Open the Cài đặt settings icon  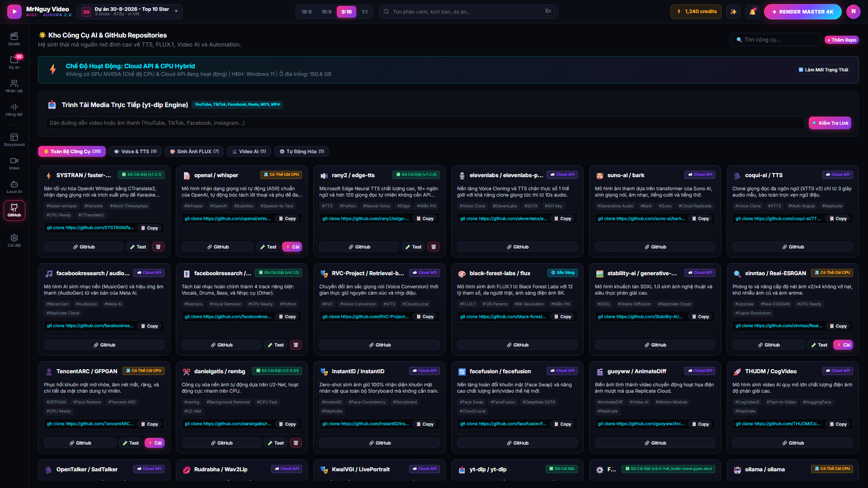14,240
